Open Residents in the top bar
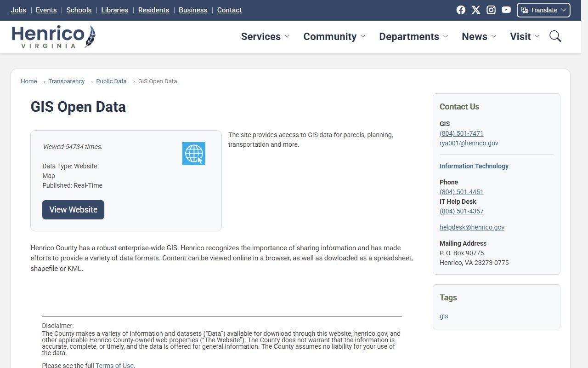The width and height of the screenshot is (588, 368). pos(153,10)
